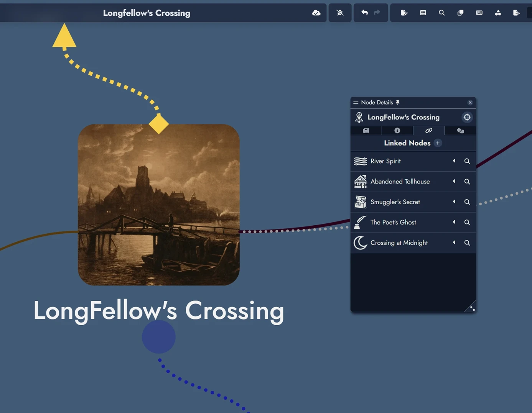The height and width of the screenshot is (413, 532).
Task: Find The Poet's Ghost with its magnifier
Action: tap(467, 222)
